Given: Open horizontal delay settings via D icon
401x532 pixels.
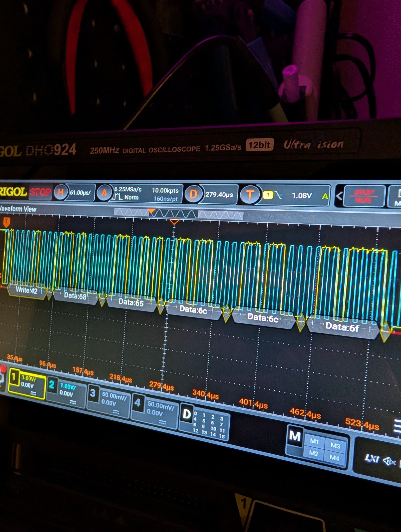Looking at the screenshot, I should [193, 194].
